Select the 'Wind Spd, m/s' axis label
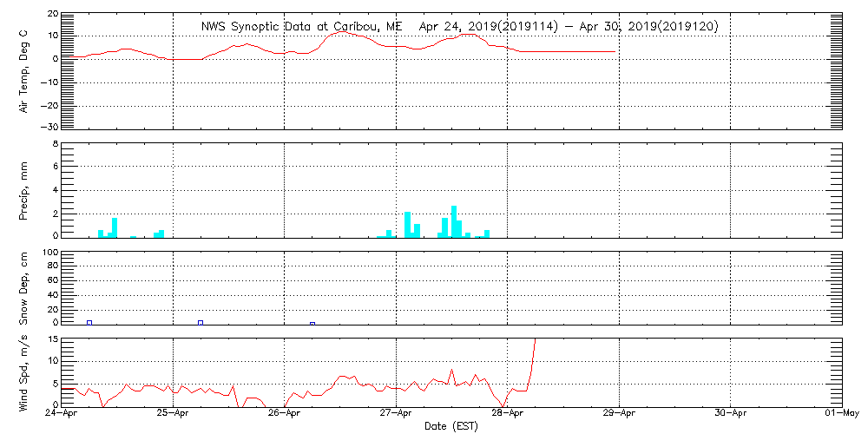The height and width of the screenshot is (434, 868). pos(23,372)
